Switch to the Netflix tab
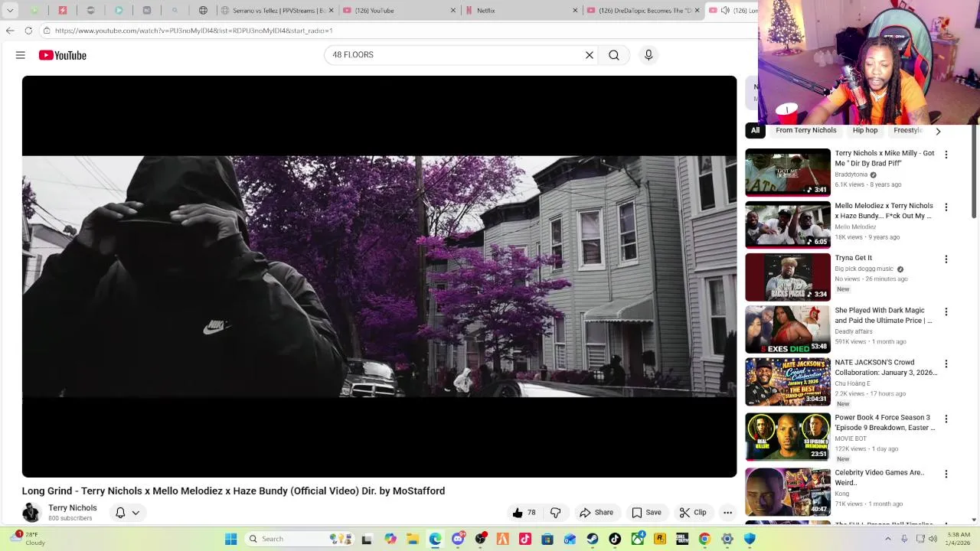Screen dimensions: 980x551 click(x=522, y=11)
